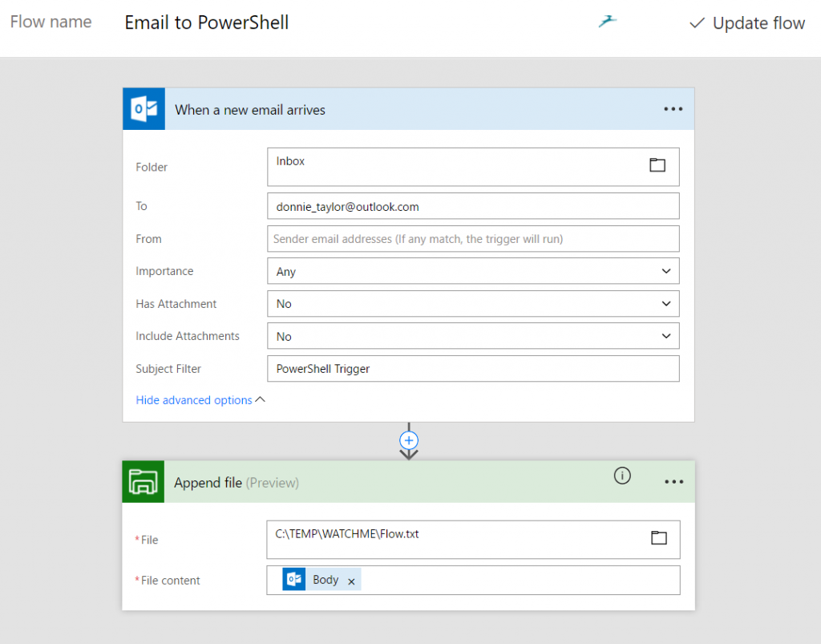Click the File content field
The width and height of the screenshot is (821, 644).
[x=473, y=580]
